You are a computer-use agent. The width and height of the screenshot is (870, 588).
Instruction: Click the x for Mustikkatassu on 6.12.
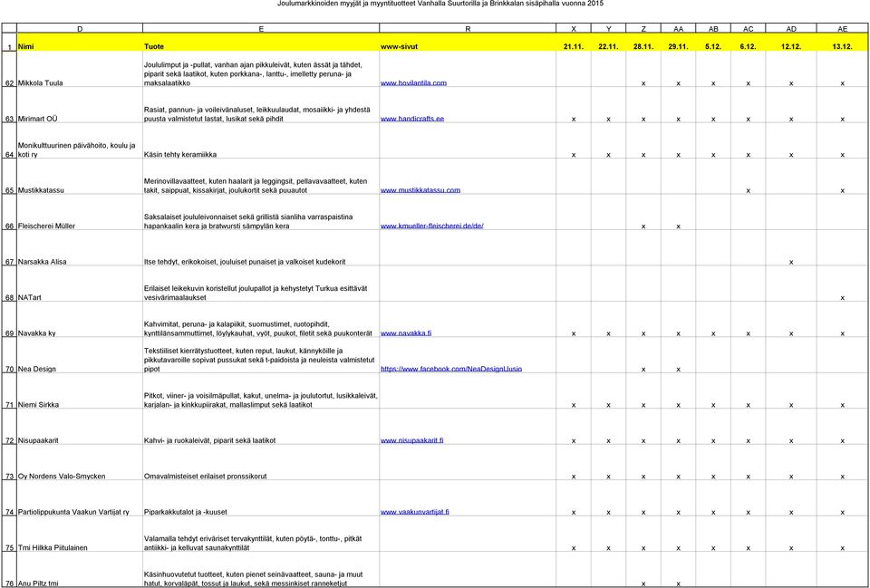coord(749,191)
